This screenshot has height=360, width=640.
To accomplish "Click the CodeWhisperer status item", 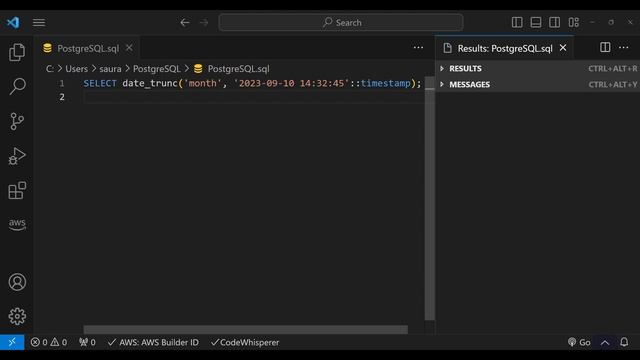I will [245, 342].
